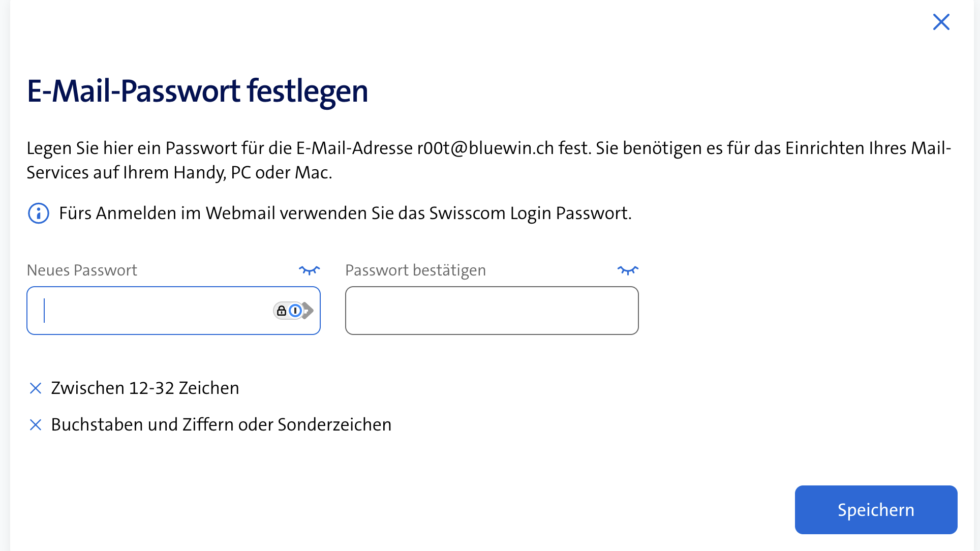Image resolution: width=980 pixels, height=551 pixels.
Task: Focus the Passwort bestätigen input field
Action: click(492, 311)
